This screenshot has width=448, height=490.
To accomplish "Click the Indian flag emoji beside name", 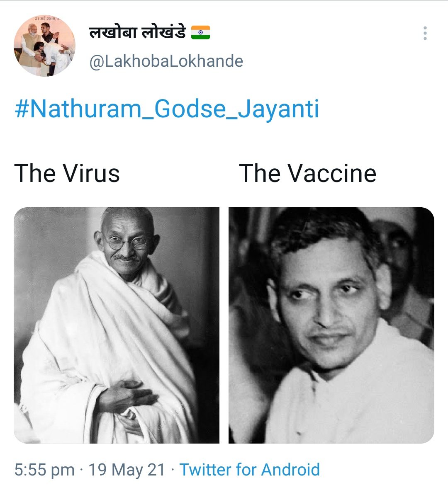I will pos(200,32).
